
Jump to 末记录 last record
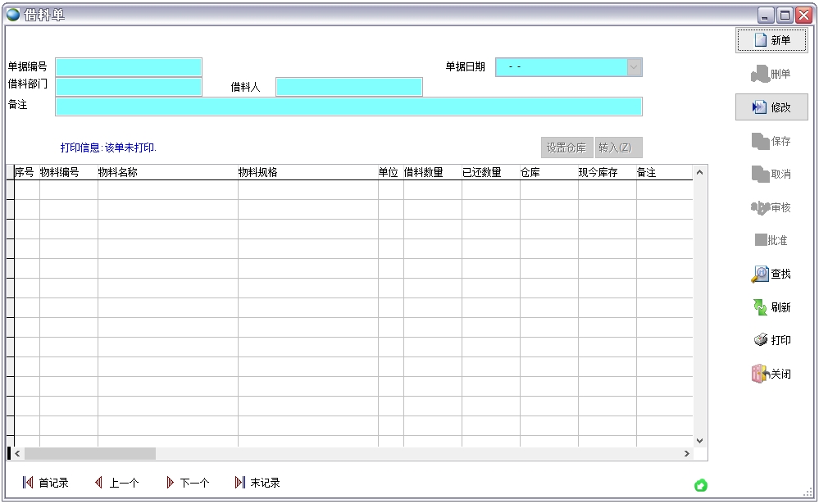(240, 483)
